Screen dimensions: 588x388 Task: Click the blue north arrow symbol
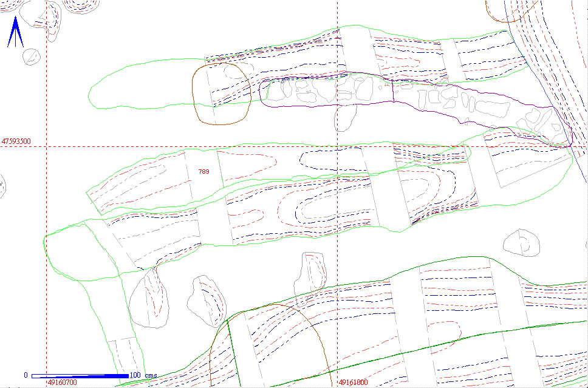tap(15, 32)
